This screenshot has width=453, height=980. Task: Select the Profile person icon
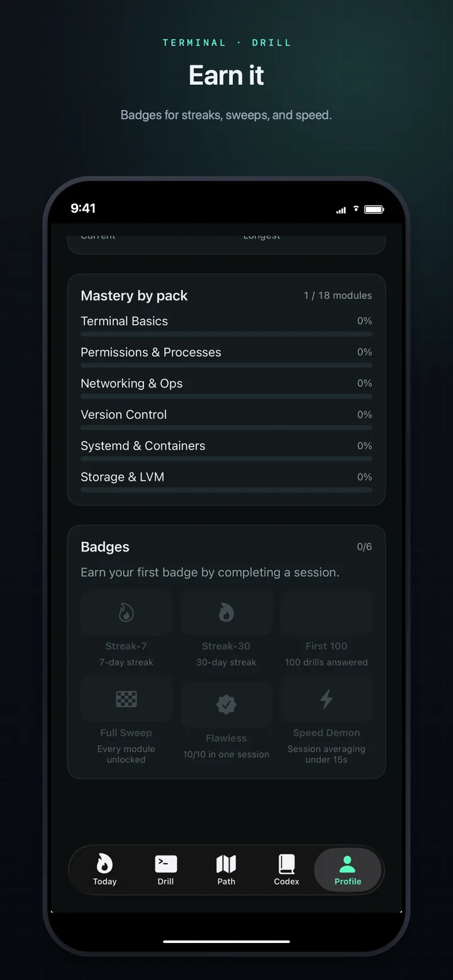[x=348, y=862]
